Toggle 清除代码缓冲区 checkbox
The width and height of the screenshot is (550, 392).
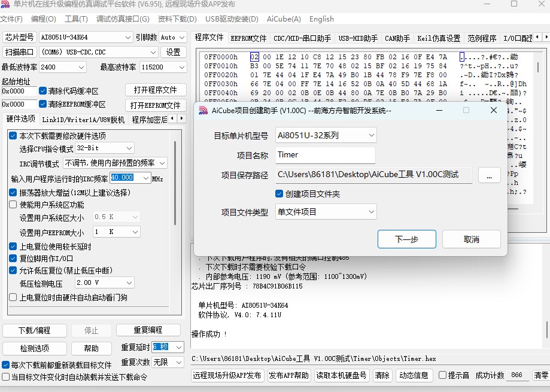coord(43,91)
